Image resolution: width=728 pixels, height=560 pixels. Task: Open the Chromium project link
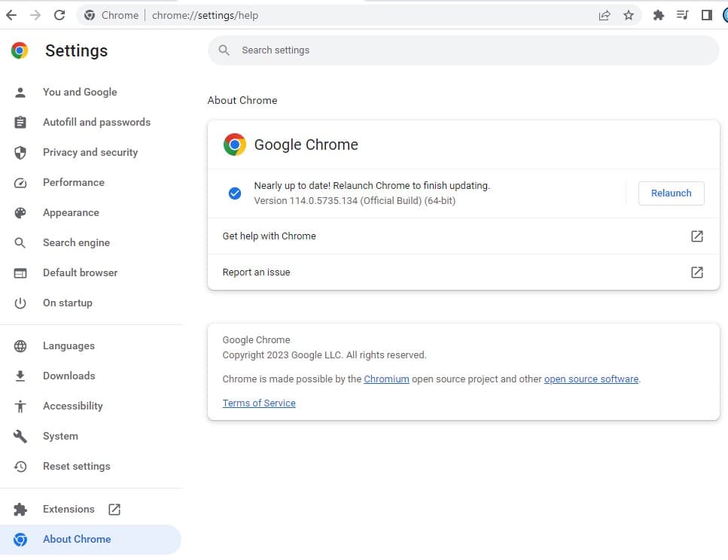point(386,379)
